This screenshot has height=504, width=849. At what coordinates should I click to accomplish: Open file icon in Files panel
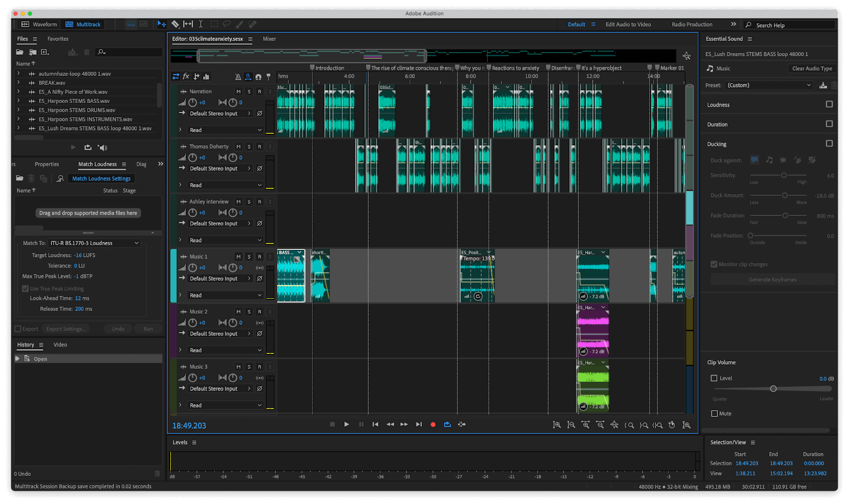coord(20,52)
